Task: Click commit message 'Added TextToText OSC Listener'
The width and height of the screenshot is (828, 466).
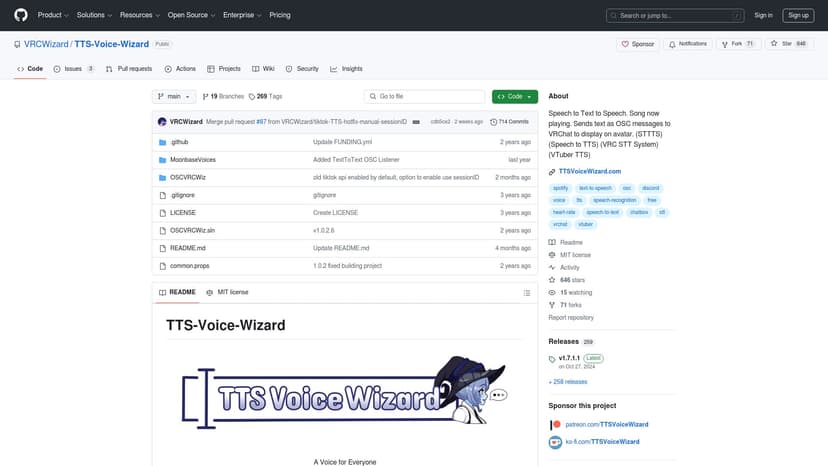Action: tap(356, 160)
